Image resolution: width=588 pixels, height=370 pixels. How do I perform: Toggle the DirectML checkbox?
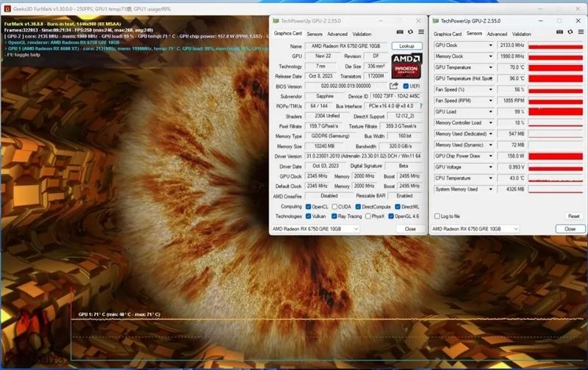point(398,207)
